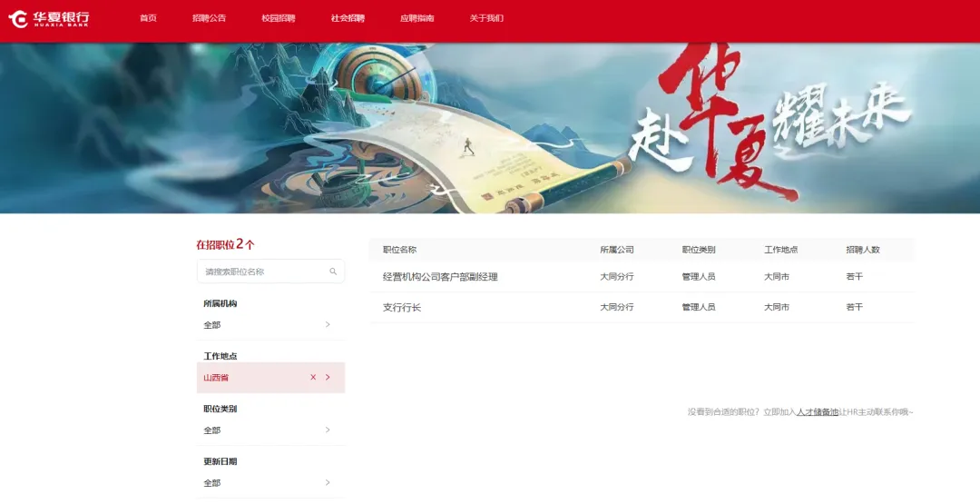Open job 经营机构公司客户部副经理
The height and width of the screenshot is (504, 980).
pyautogui.click(x=440, y=276)
